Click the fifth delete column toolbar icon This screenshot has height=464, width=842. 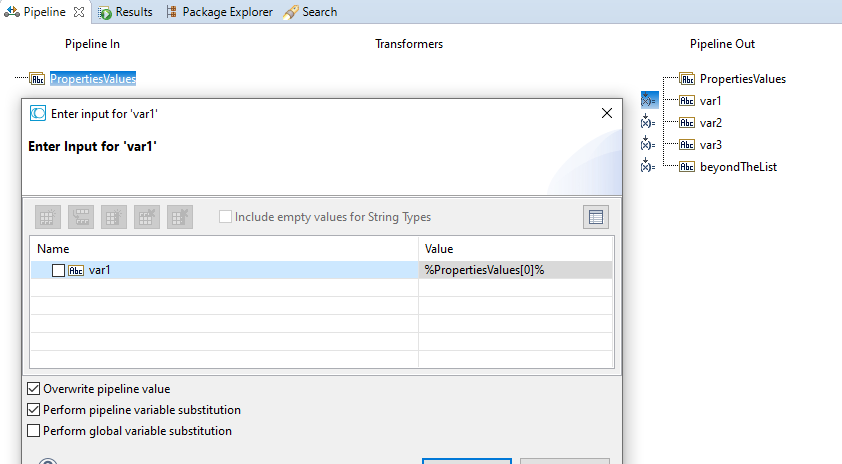pyautogui.click(x=180, y=218)
